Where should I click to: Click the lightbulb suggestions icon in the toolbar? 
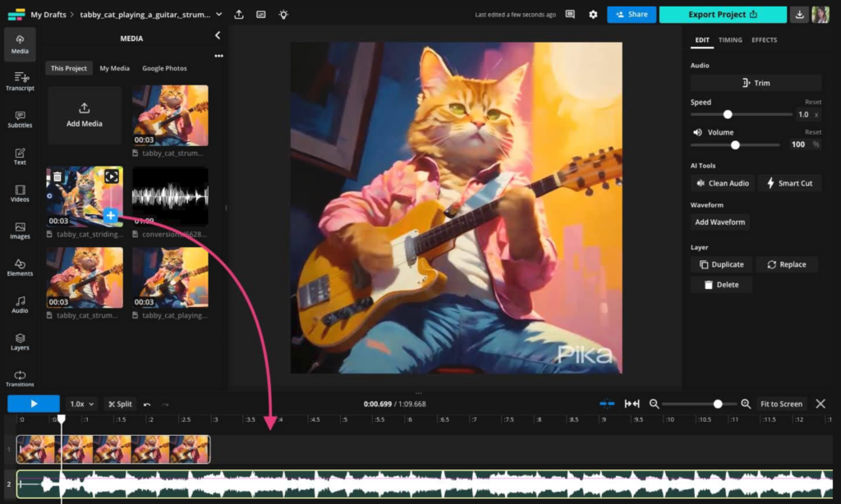coord(283,14)
